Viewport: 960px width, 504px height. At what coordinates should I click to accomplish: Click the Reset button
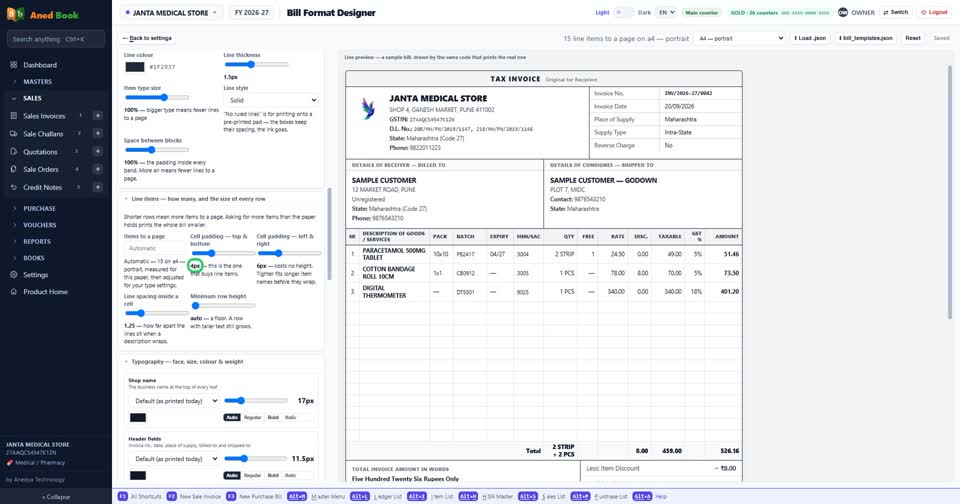click(913, 38)
